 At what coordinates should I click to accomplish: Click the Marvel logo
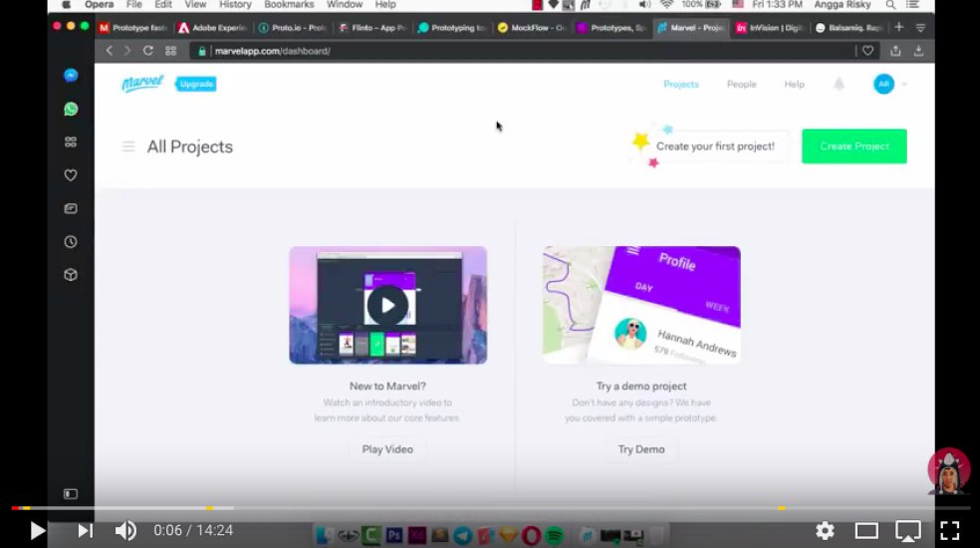142,84
